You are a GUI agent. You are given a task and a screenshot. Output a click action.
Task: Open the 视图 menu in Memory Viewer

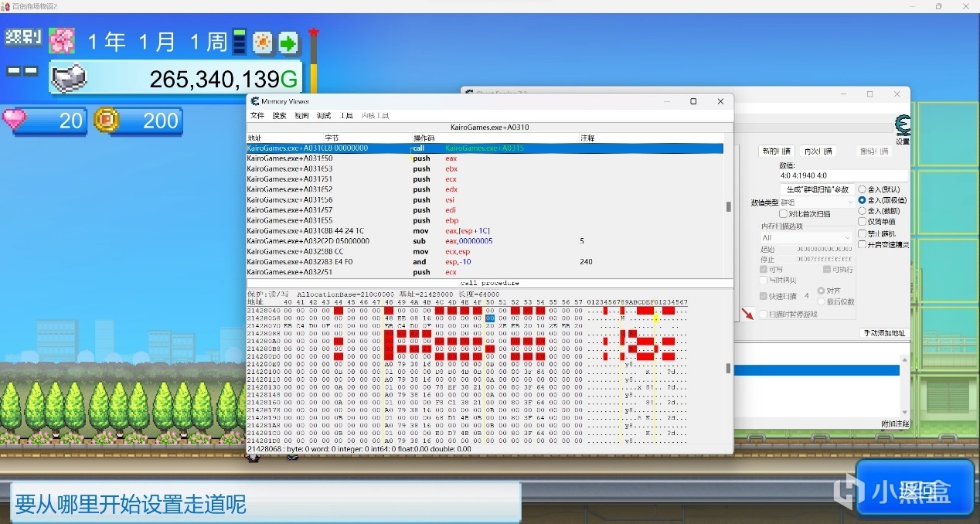pyautogui.click(x=301, y=115)
